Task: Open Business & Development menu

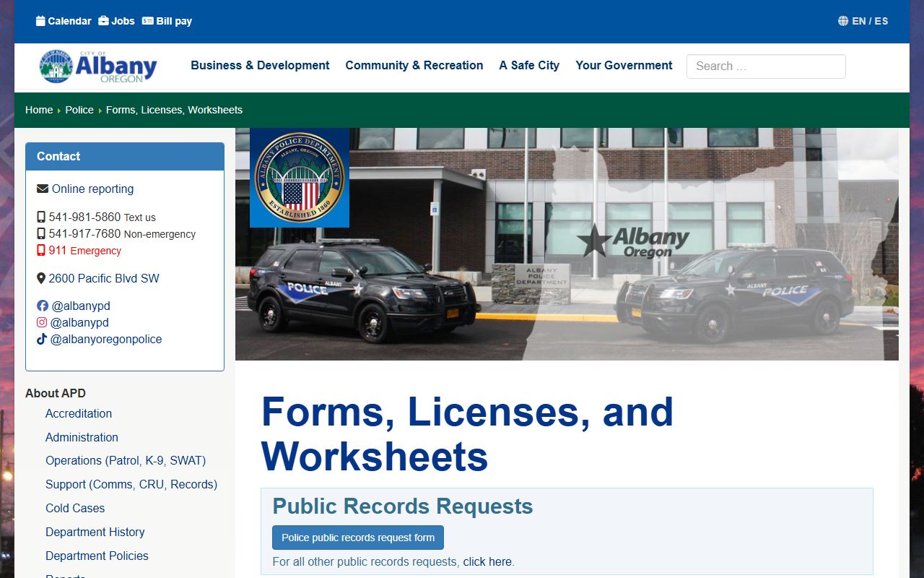Action: 260,65
